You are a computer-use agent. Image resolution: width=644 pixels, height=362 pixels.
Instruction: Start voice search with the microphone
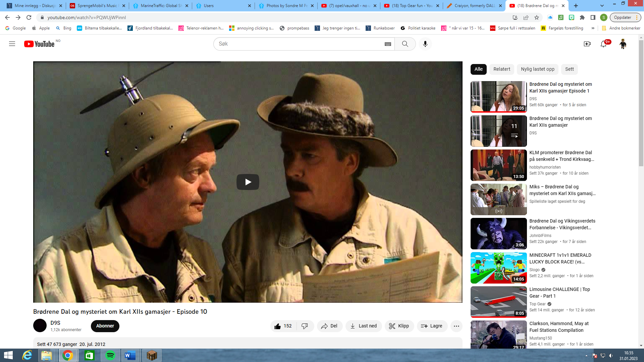tap(425, 44)
